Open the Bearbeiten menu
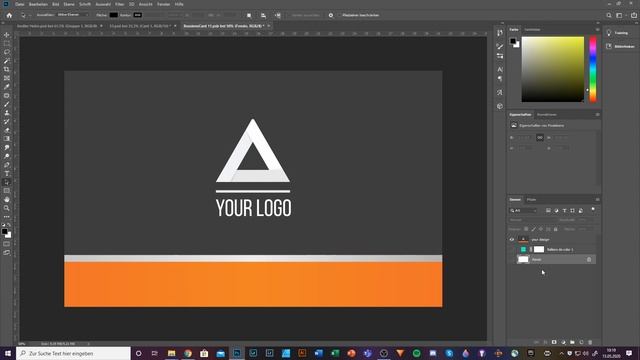Image resolution: width=640 pixels, height=360 pixels. [x=38, y=4]
